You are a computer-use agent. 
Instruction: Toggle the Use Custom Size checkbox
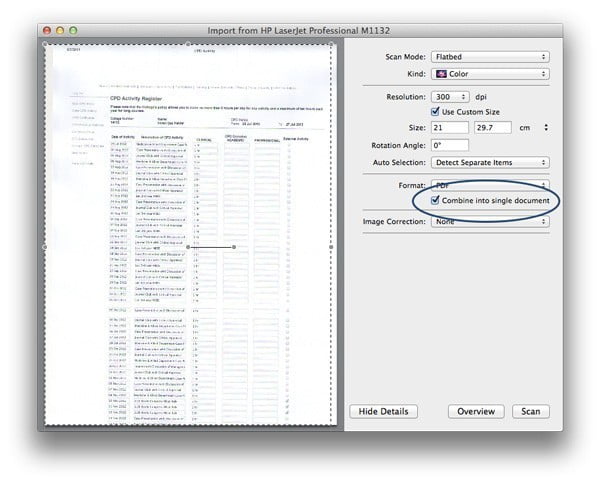(x=435, y=112)
